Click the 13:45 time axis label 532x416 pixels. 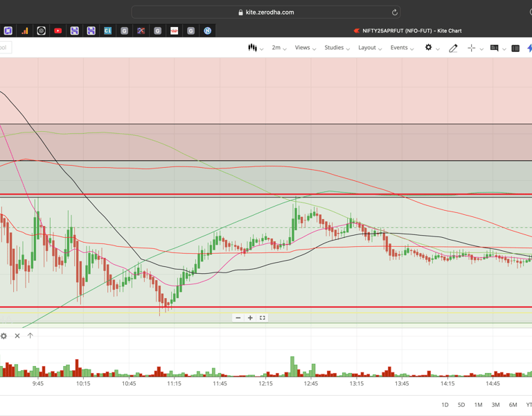(402, 383)
